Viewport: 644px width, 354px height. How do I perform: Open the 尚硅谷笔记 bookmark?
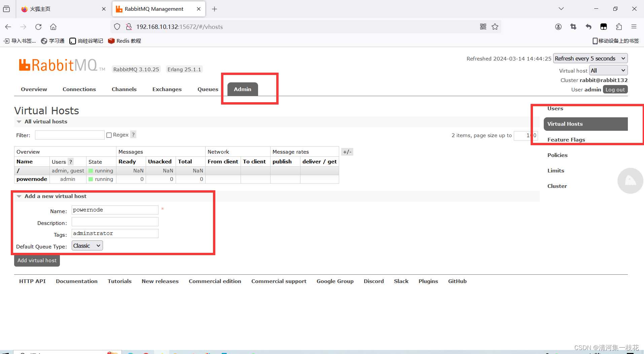[86, 41]
